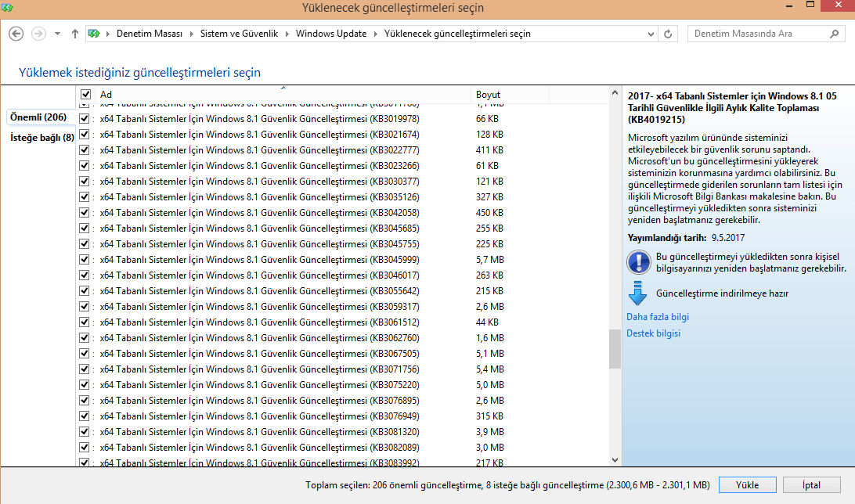Open Sistem ve Güvenlik breadcrumb
The width and height of the screenshot is (855, 504).
[239, 34]
